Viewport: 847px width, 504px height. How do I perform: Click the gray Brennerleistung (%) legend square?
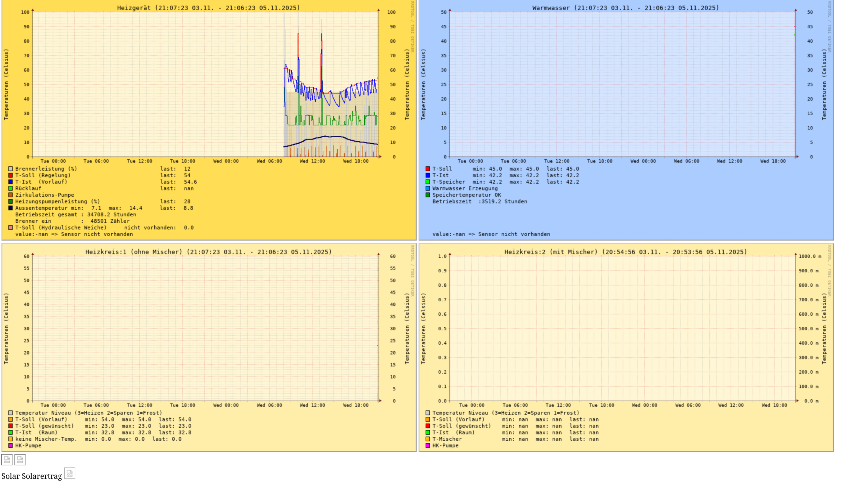(x=11, y=169)
